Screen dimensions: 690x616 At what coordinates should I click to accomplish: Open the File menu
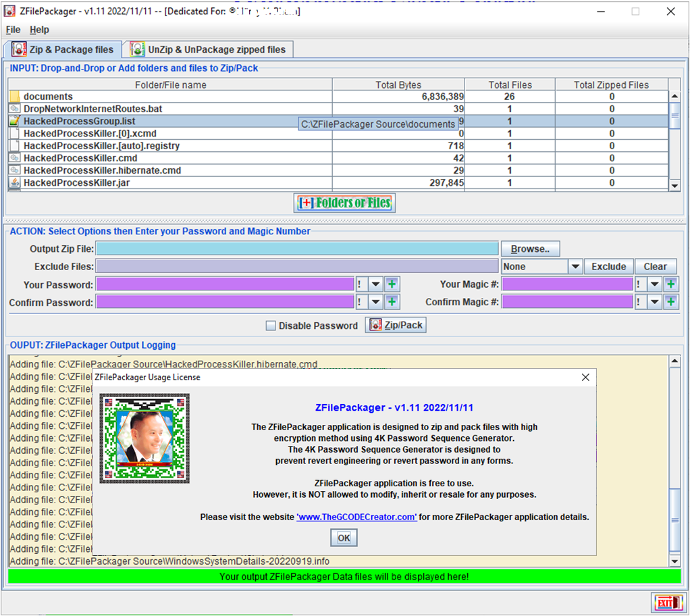[x=13, y=30]
